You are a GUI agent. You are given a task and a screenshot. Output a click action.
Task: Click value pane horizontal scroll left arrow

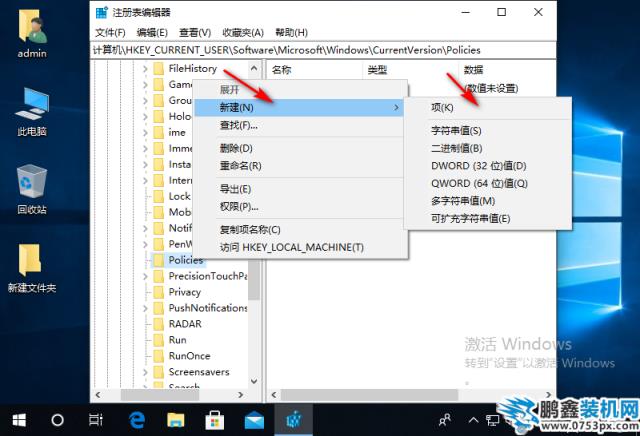coord(274,395)
